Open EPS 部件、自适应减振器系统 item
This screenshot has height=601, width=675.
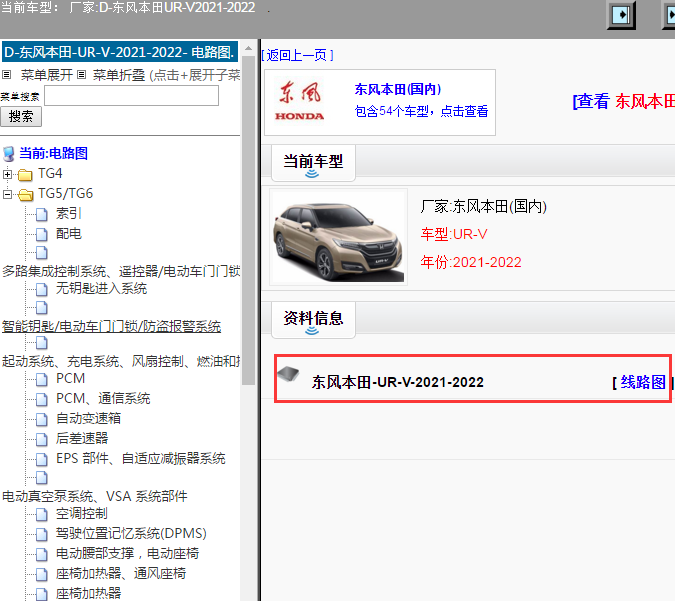pos(141,458)
